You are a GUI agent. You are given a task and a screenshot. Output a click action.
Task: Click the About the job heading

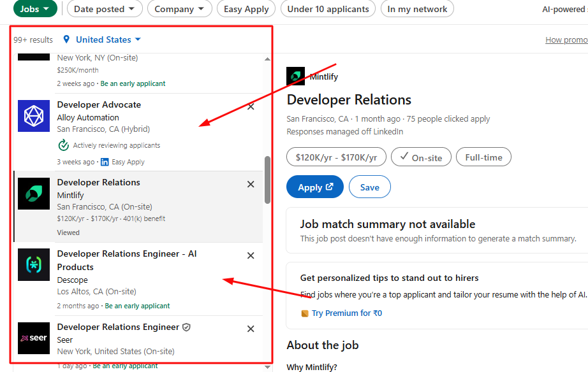coord(323,345)
